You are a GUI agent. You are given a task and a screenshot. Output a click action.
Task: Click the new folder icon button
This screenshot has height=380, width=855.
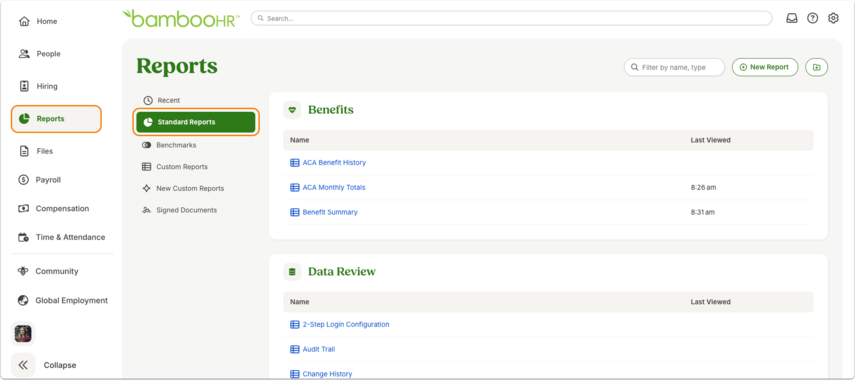(816, 67)
